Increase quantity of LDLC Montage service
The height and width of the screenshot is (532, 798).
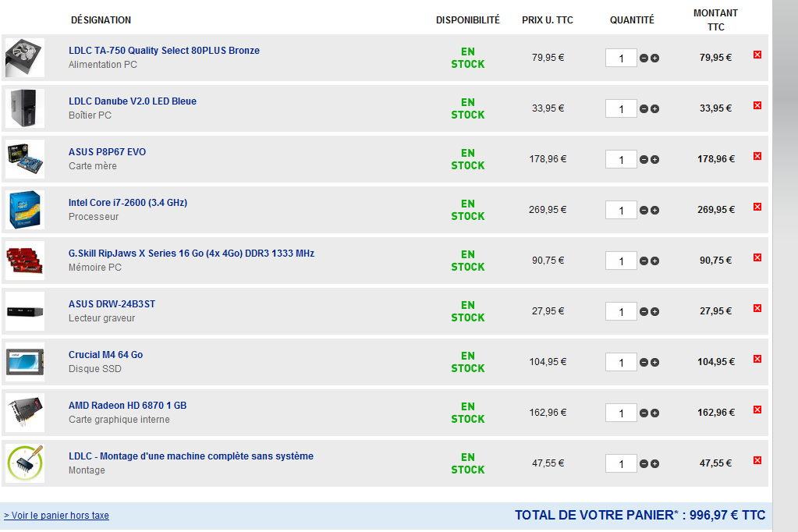click(x=655, y=464)
